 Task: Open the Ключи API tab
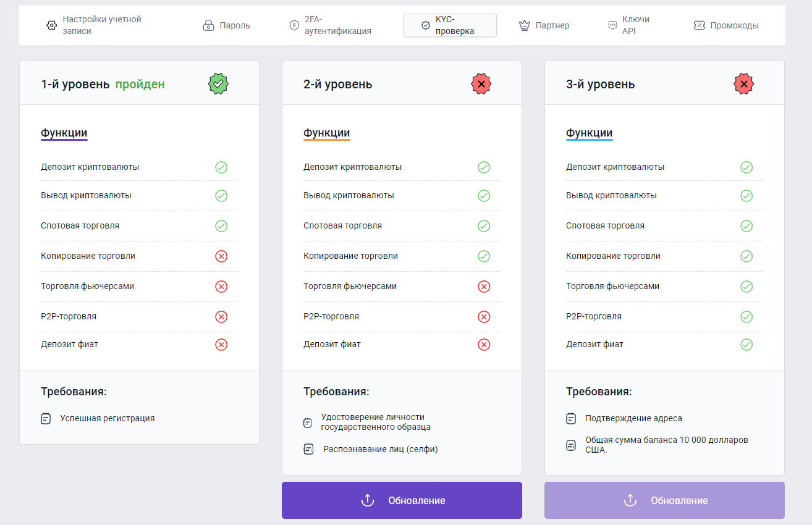(x=629, y=25)
